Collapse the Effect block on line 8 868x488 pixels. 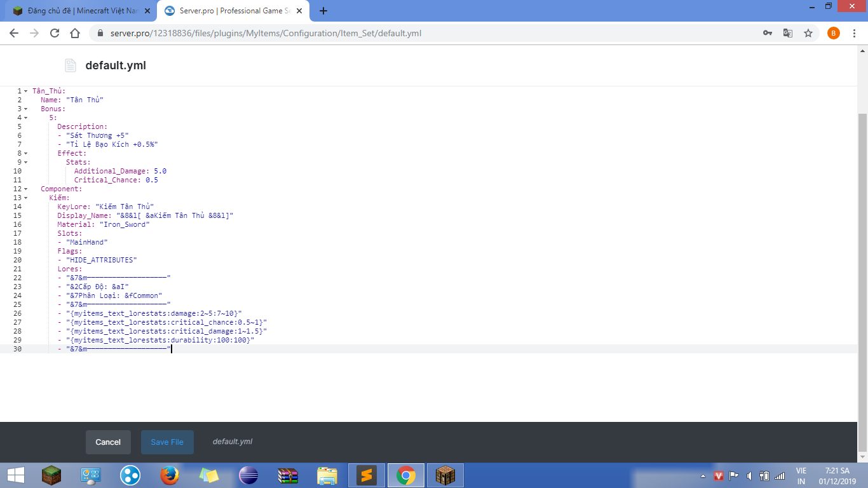tap(25, 153)
